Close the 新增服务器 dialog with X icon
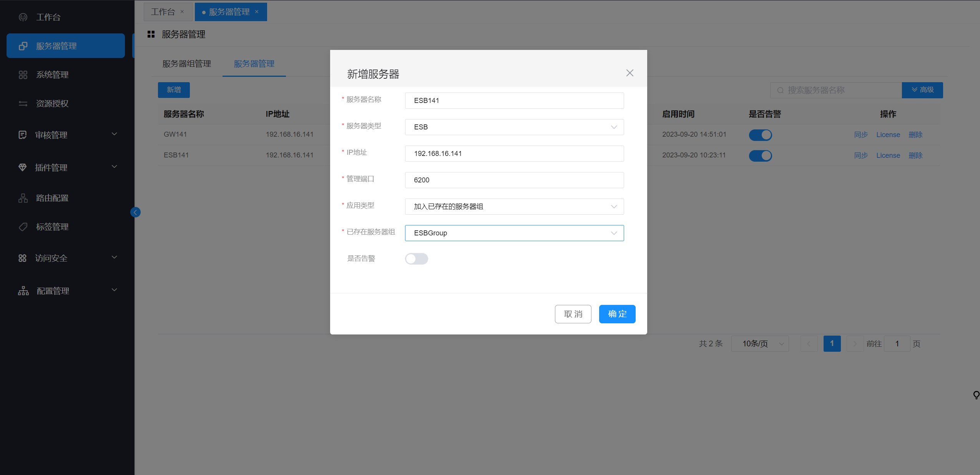 [630, 73]
